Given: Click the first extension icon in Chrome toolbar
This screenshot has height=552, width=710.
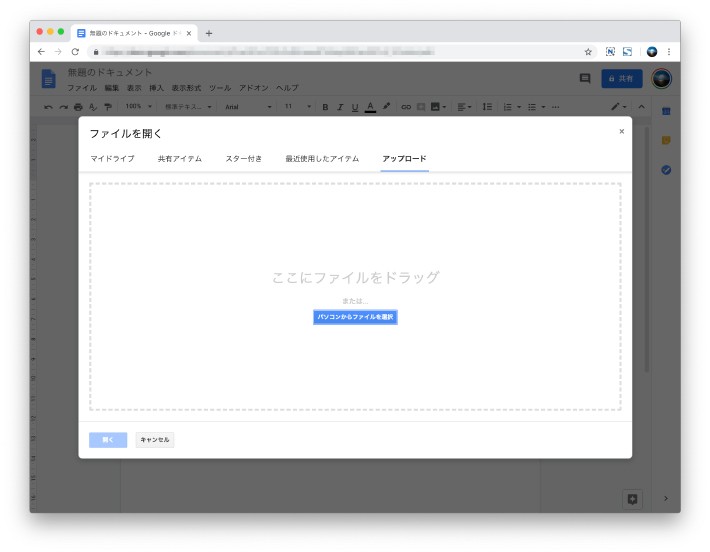Looking at the screenshot, I should [x=610, y=52].
